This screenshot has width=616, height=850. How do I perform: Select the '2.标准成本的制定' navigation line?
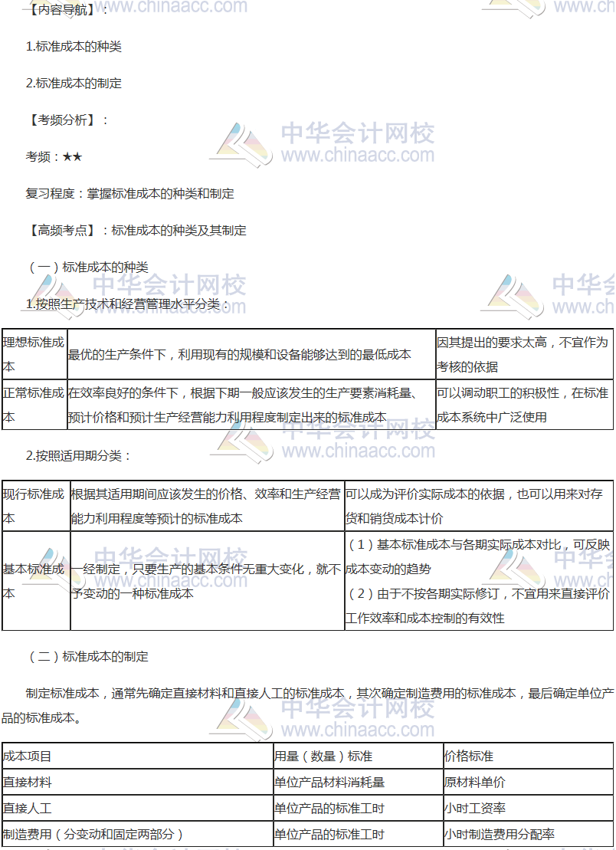click(74, 83)
